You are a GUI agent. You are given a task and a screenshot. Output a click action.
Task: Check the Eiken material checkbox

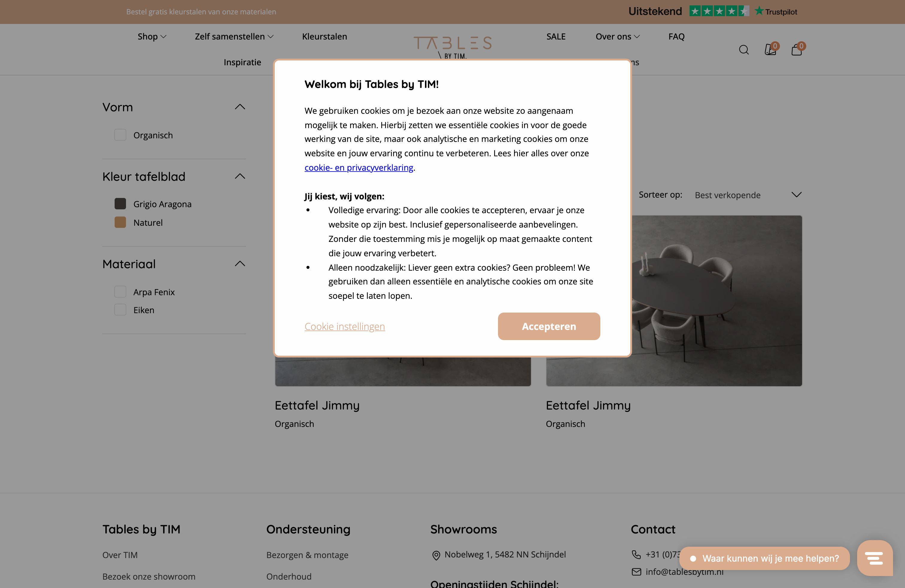pyautogui.click(x=120, y=310)
